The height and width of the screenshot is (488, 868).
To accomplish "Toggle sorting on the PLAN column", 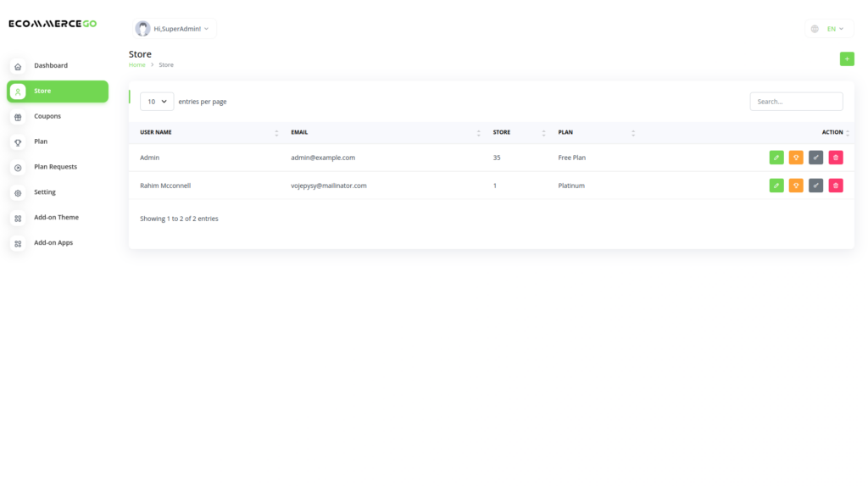I will pos(633,130).
